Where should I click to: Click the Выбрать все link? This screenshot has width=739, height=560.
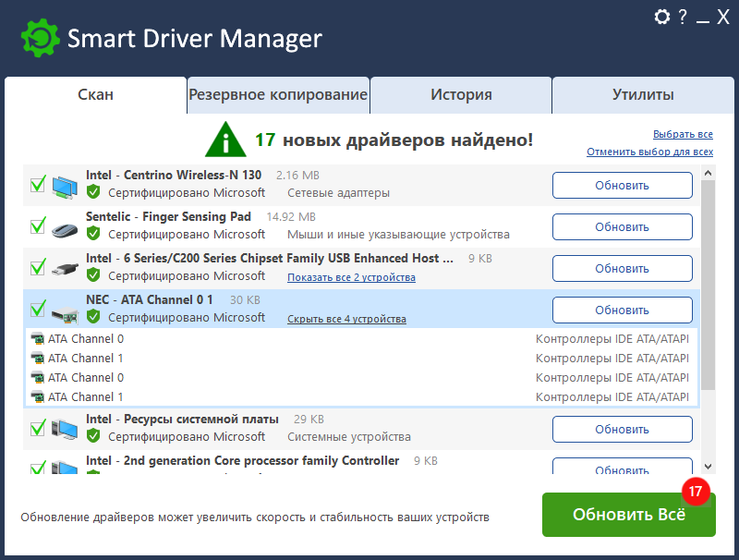(x=683, y=134)
